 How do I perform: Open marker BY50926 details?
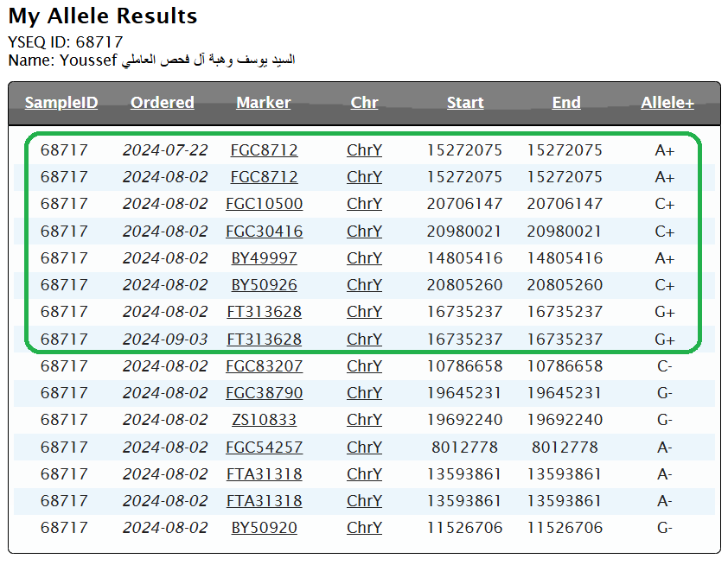click(x=264, y=285)
